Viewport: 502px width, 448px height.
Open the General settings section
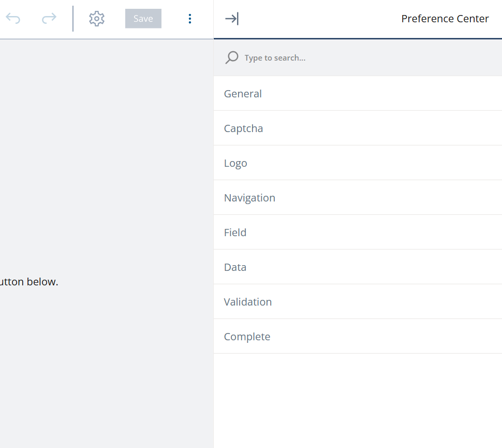243,93
